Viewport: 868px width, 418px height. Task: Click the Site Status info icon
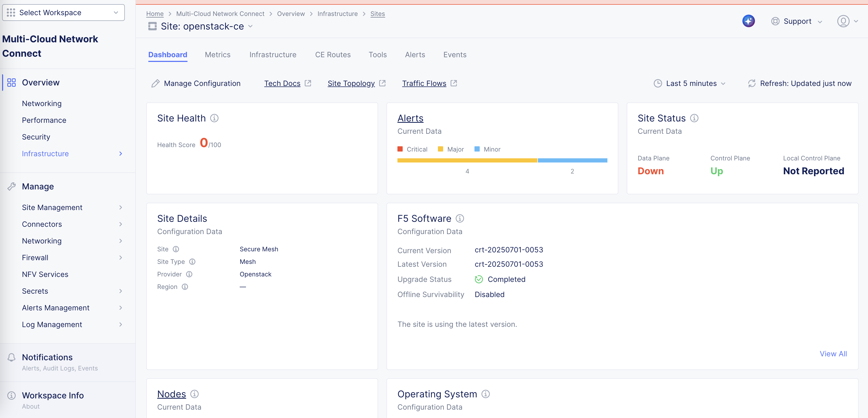click(x=694, y=118)
